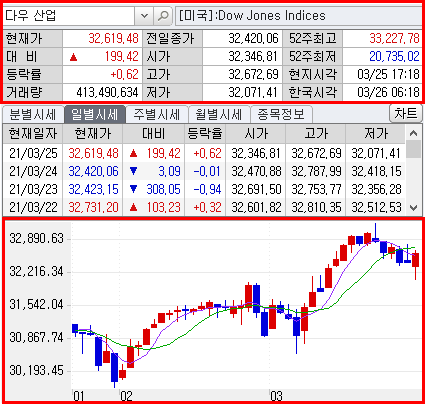425x404 pixels.
Task: Switch to the 분별시세 tab
Action: [x=33, y=114]
